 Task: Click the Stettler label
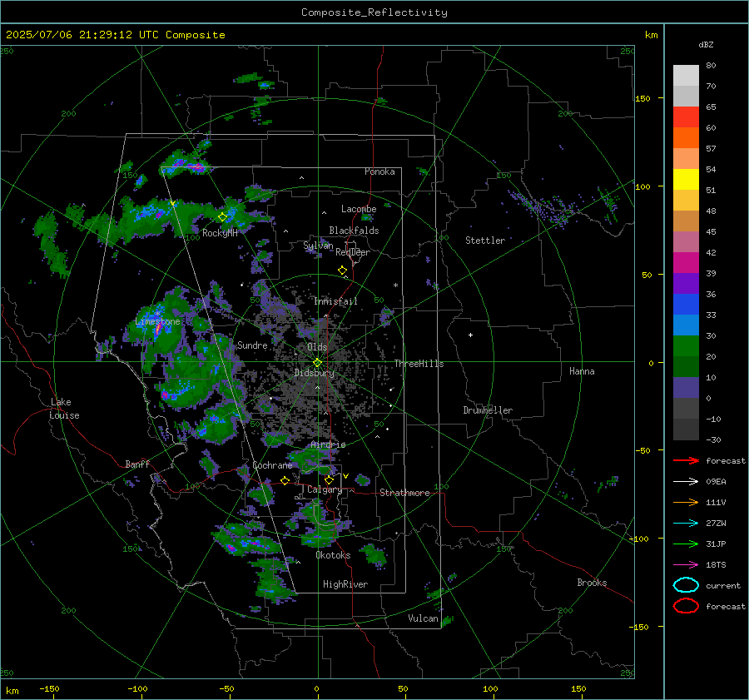pos(485,241)
